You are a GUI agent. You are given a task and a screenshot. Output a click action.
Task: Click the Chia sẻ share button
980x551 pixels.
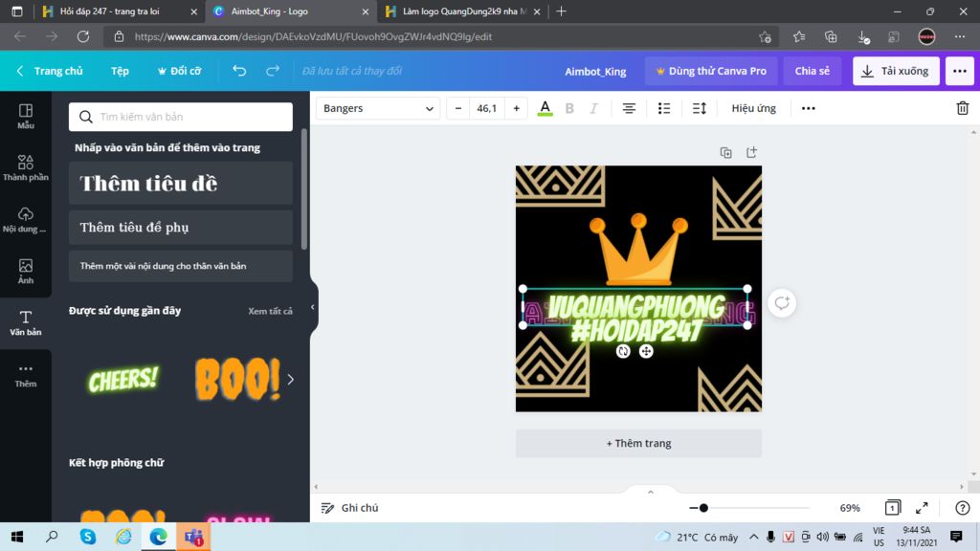pyautogui.click(x=812, y=71)
